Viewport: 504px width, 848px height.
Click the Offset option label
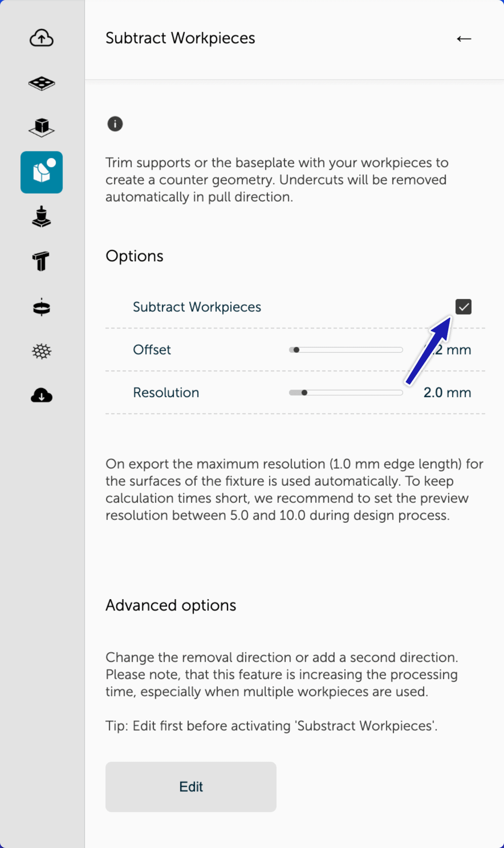(x=152, y=350)
